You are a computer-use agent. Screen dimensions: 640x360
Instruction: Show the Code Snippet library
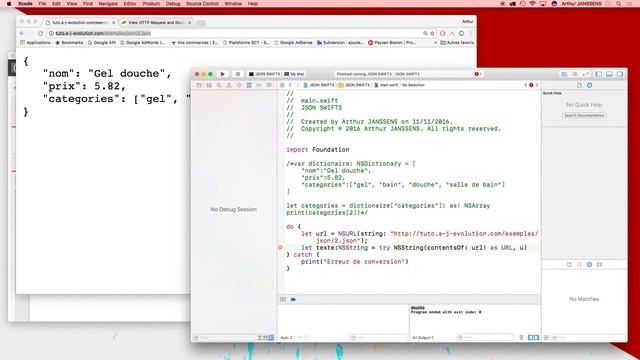579,264
